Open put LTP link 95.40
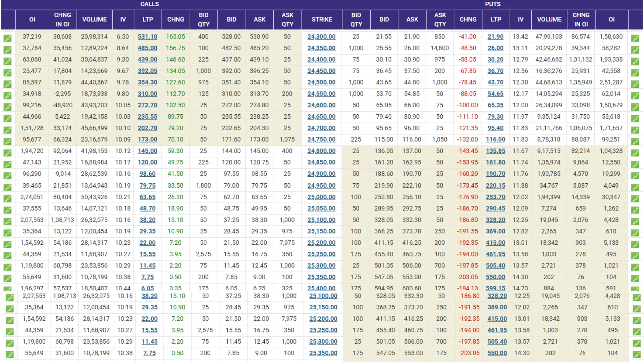This screenshot has height=362, width=644. tap(495, 128)
